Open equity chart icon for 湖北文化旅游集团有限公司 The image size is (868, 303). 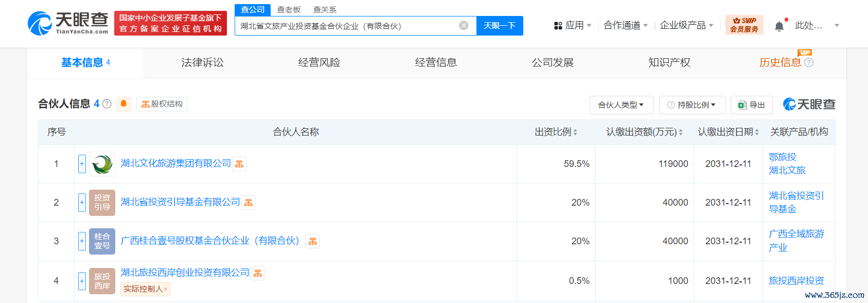[239, 164]
